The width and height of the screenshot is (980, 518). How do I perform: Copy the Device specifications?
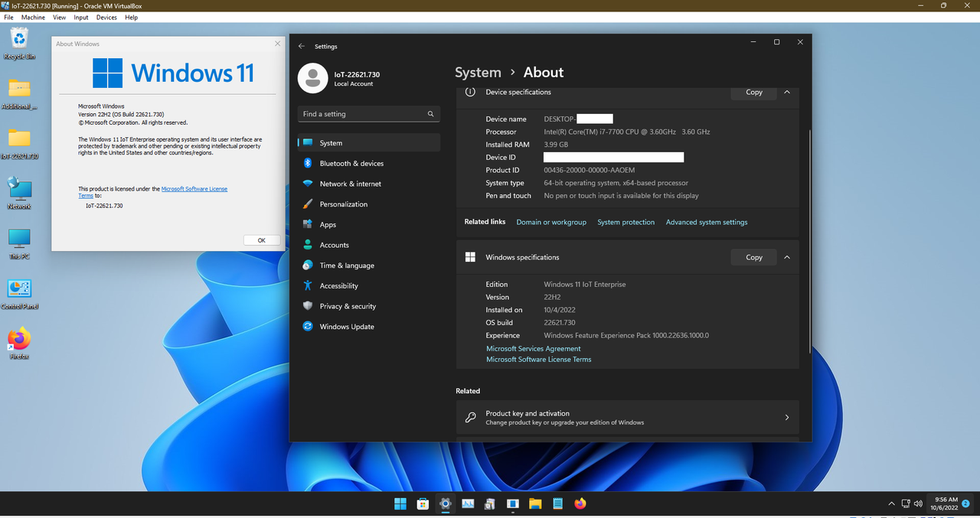[x=754, y=92]
